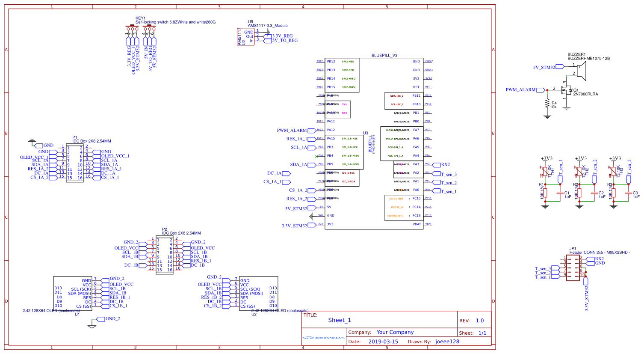
Task: Click the T_sen_3 net flag at Bluepill PA2
Action: pyautogui.click(x=445, y=174)
